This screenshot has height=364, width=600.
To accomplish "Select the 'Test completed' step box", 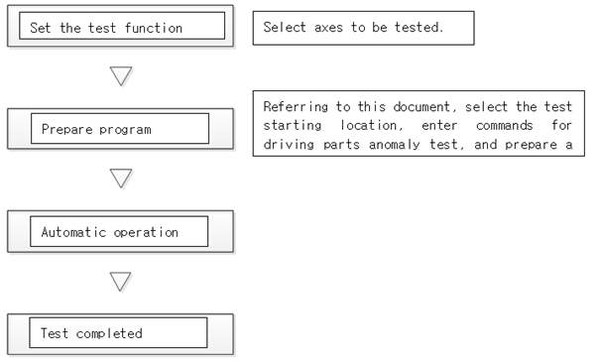I will pyautogui.click(x=121, y=334).
